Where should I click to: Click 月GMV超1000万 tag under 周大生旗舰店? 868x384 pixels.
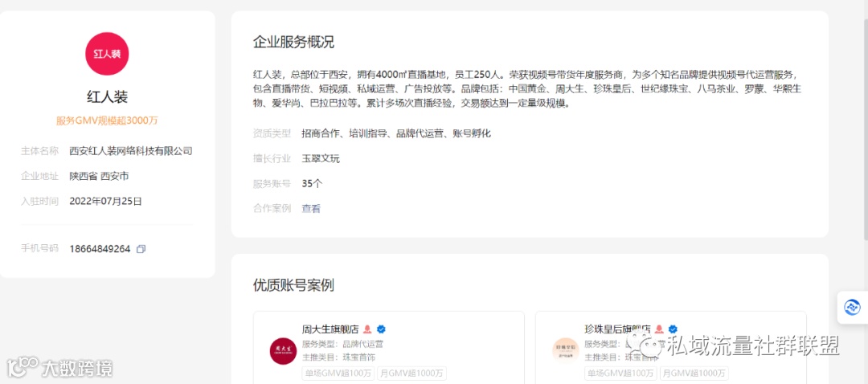[411, 373]
